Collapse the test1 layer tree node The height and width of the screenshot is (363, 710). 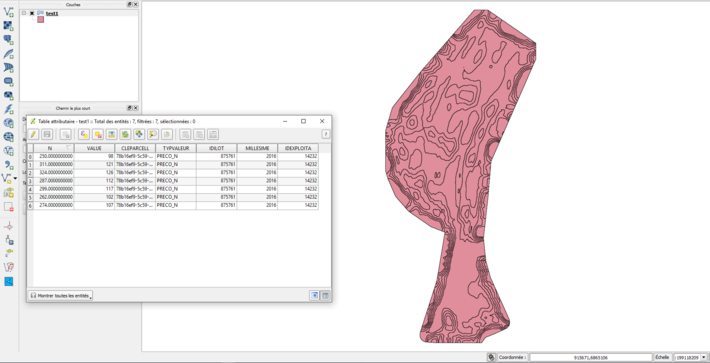point(24,14)
